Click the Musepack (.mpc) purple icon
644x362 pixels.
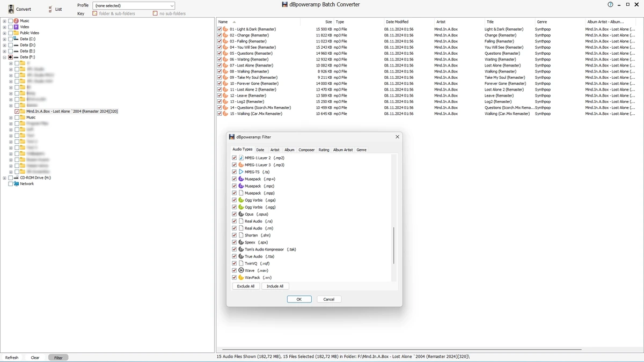241,186
